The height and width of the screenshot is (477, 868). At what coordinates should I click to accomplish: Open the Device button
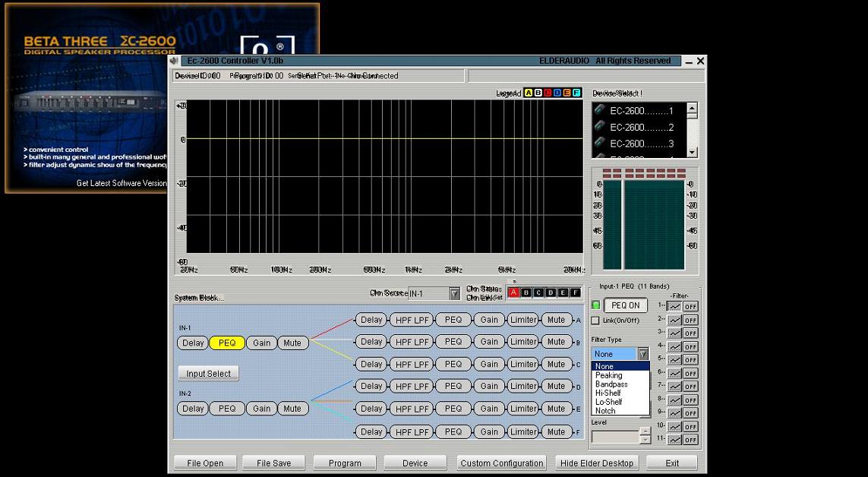(415, 463)
